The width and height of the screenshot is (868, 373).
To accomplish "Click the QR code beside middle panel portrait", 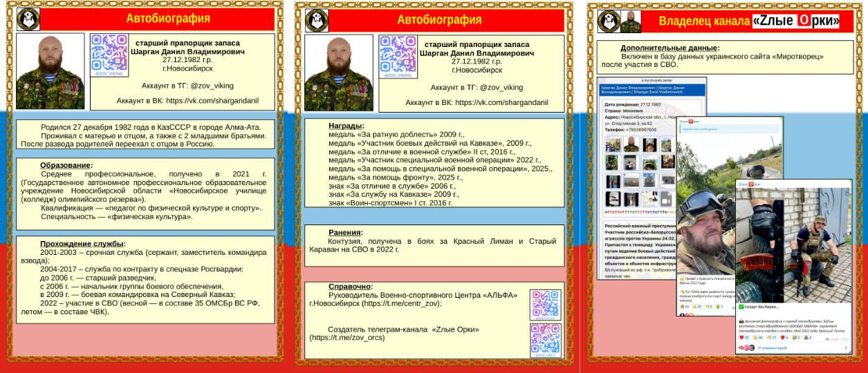I will pyautogui.click(x=398, y=55).
